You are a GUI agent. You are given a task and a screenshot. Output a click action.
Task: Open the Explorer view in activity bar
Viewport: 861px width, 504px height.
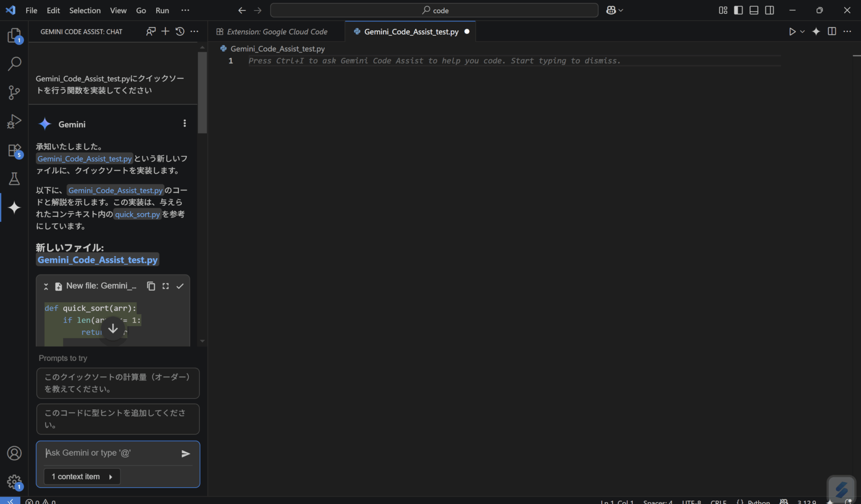(14, 35)
